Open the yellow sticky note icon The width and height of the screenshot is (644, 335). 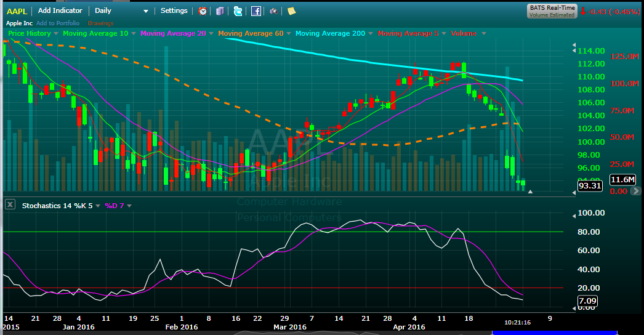point(291,11)
